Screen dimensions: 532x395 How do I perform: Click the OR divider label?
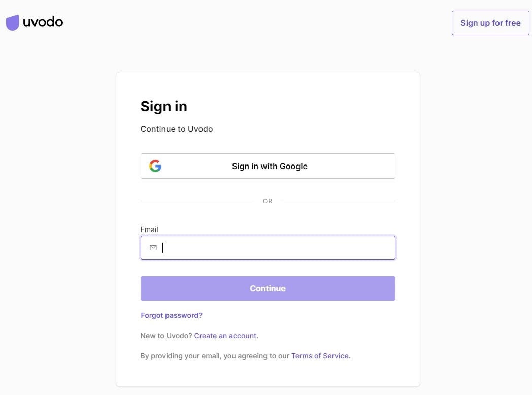268,201
